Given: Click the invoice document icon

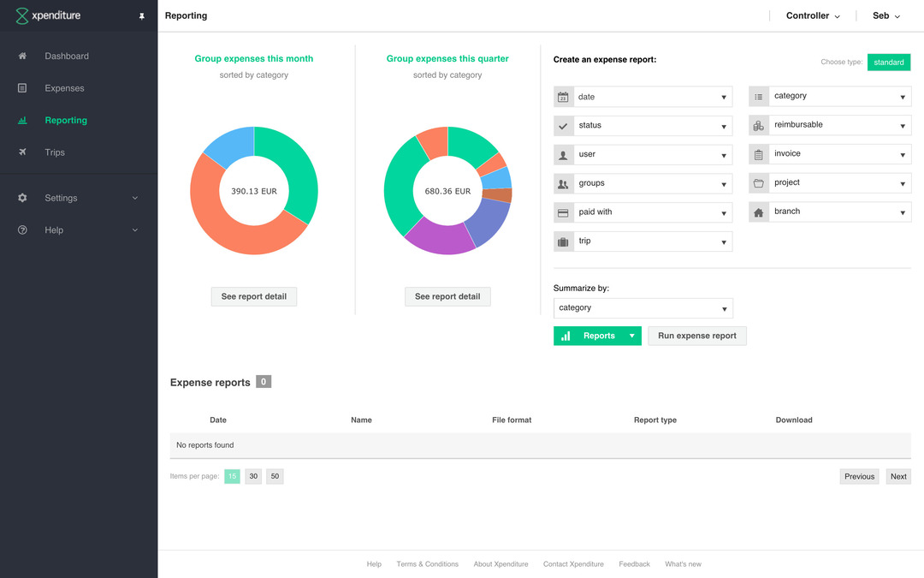Looking at the screenshot, I should coord(758,154).
